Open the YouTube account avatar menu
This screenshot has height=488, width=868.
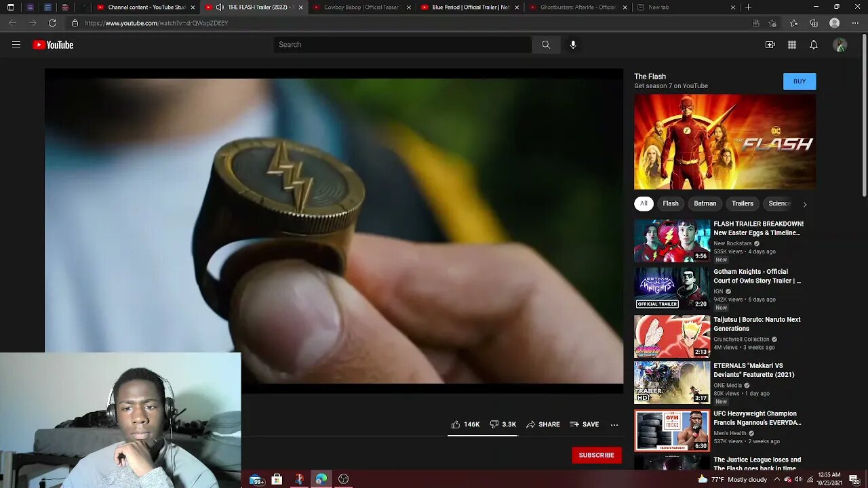pyautogui.click(x=840, y=45)
